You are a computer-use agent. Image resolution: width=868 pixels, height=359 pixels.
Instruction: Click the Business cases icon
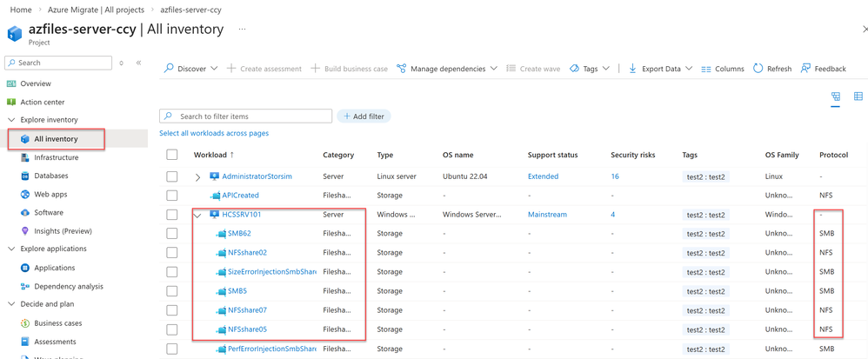pyautogui.click(x=25, y=323)
